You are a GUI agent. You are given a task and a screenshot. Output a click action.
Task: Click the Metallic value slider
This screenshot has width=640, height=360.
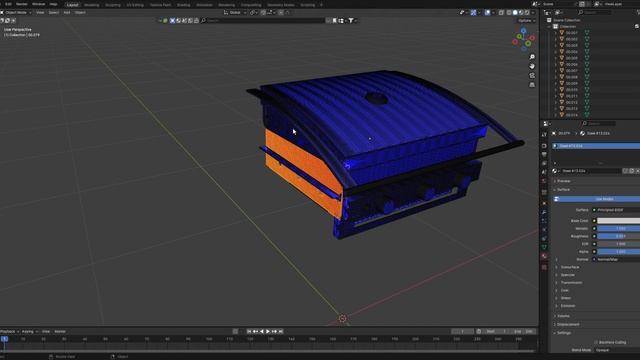[618, 229]
